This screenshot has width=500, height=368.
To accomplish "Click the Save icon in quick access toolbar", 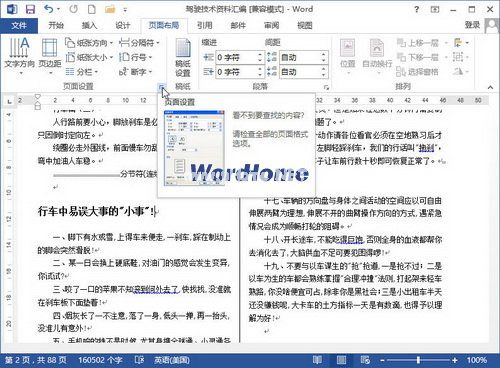I will 30,9.
